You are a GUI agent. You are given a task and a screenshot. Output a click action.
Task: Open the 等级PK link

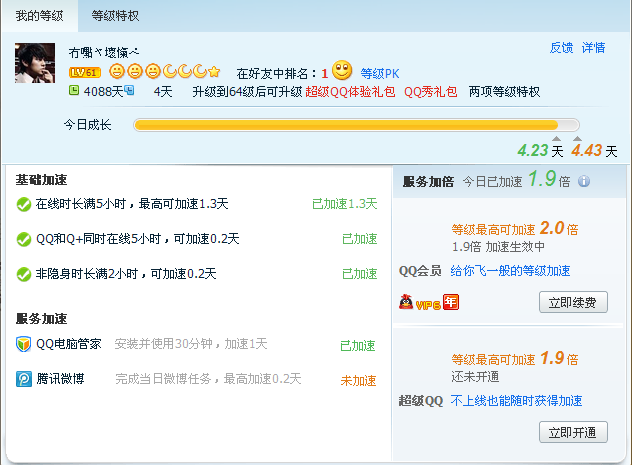pyautogui.click(x=380, y=74)
